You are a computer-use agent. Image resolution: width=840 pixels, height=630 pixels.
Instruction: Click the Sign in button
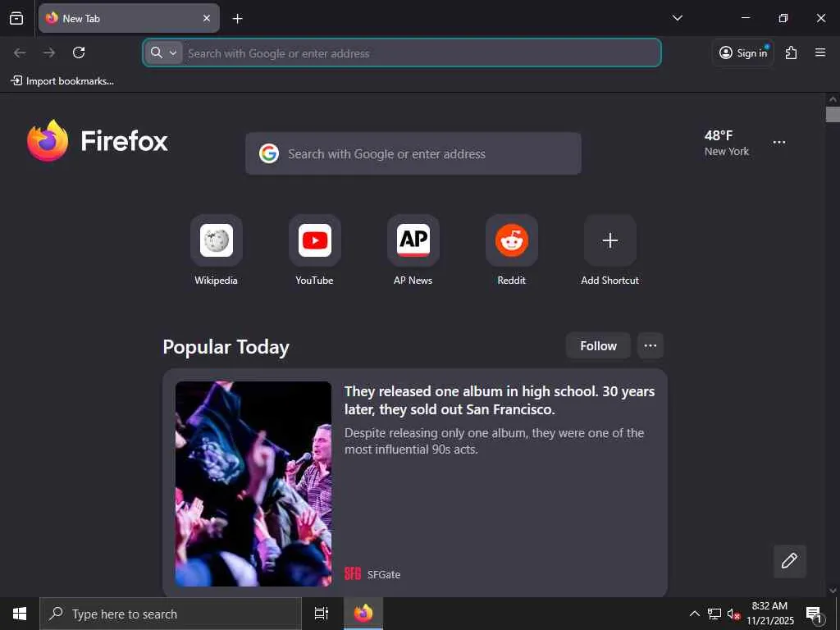point(743,52)
